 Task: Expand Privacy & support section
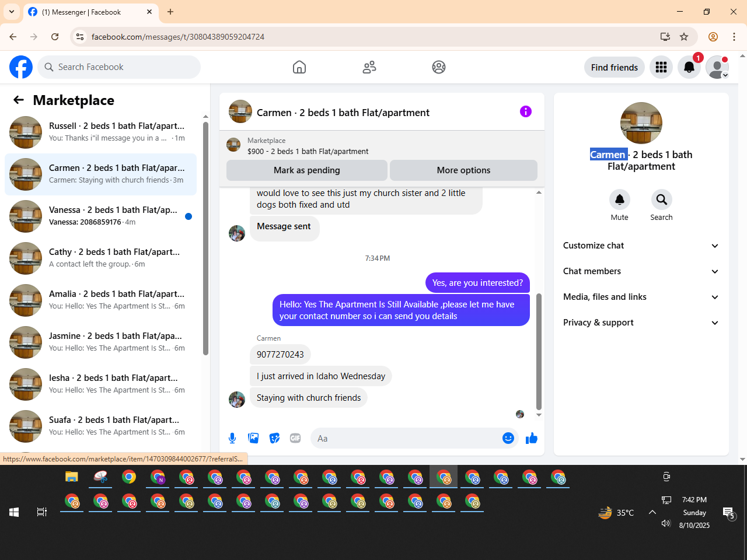pos(641,323)
